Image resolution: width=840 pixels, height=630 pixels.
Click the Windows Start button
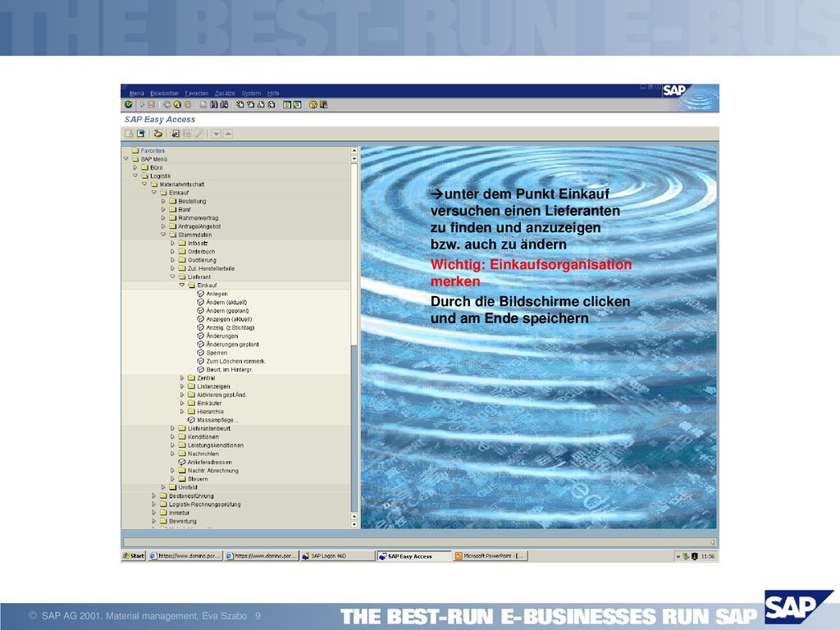[134, 556]
